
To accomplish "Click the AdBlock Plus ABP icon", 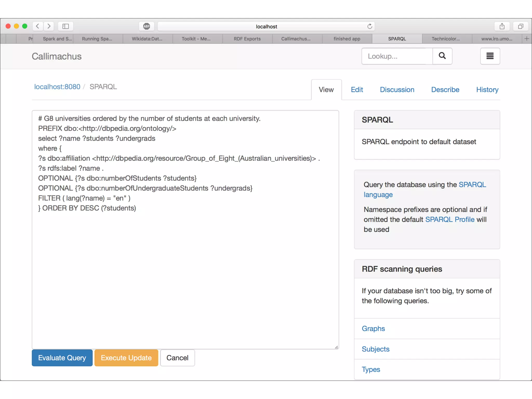I will click(x=147, y=26).
